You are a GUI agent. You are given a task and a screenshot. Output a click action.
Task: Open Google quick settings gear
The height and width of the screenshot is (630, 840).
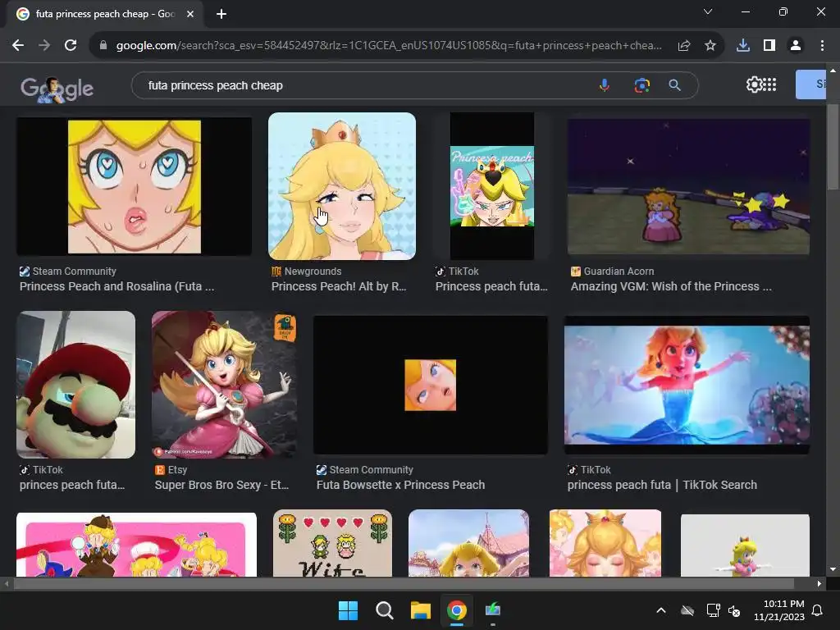click(x=755, y=84)
